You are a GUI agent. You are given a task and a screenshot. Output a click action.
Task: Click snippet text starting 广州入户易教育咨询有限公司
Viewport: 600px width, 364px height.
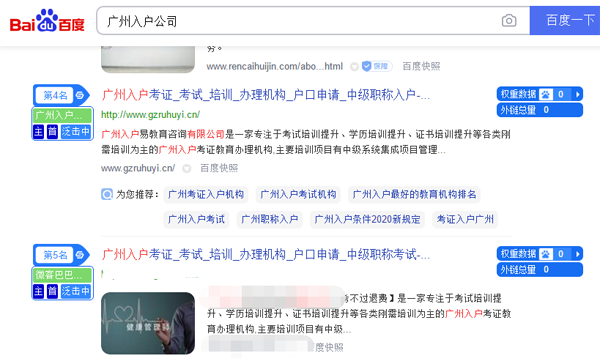point(306,142)
